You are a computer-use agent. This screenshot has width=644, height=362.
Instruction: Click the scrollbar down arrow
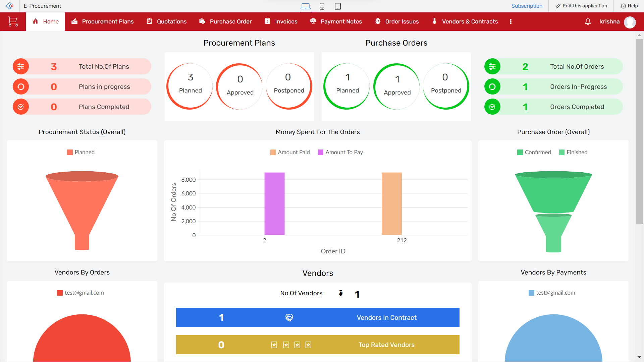[x=639, y=357]
